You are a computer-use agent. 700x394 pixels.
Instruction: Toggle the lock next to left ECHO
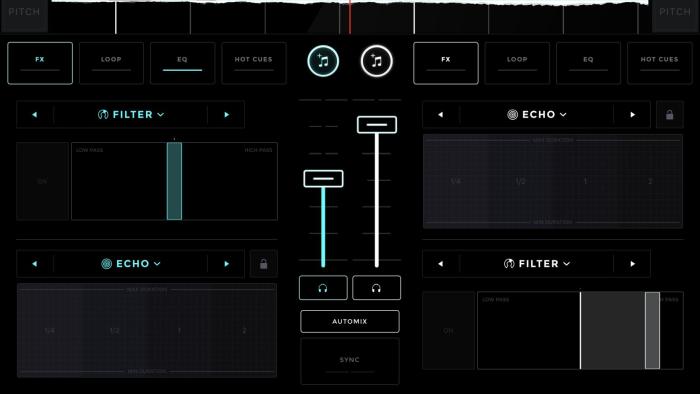[x=263, y=264]
